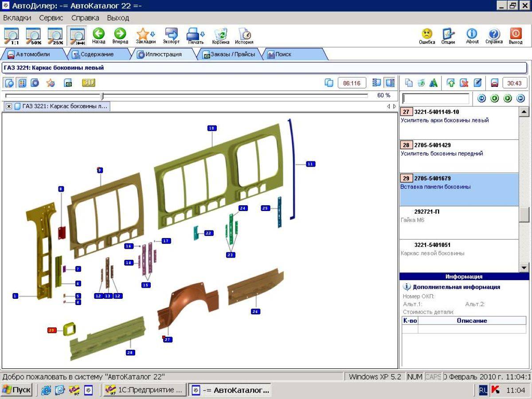Screen dimensions: 532x399
Task: Open the Опции options icon
Action: coord(449,34)
